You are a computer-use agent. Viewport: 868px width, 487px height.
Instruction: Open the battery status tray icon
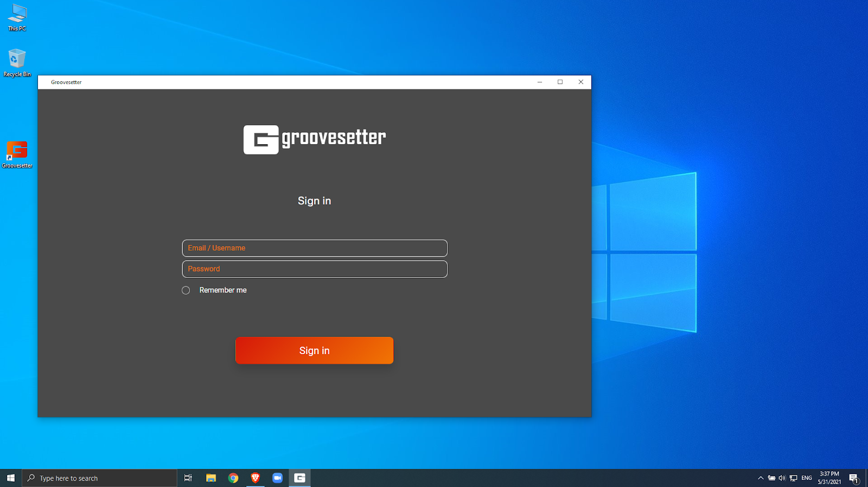(771, 478)
